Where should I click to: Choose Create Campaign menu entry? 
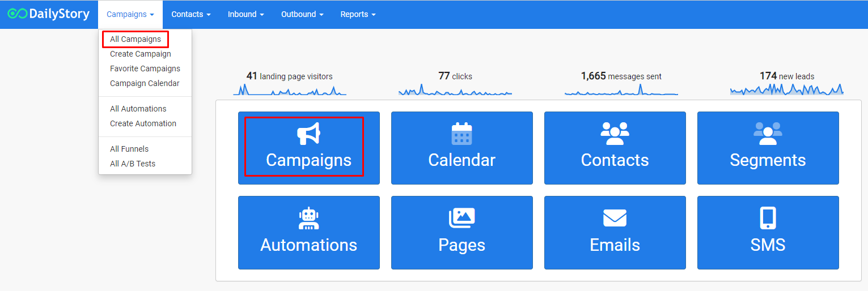tap(141, 54)
